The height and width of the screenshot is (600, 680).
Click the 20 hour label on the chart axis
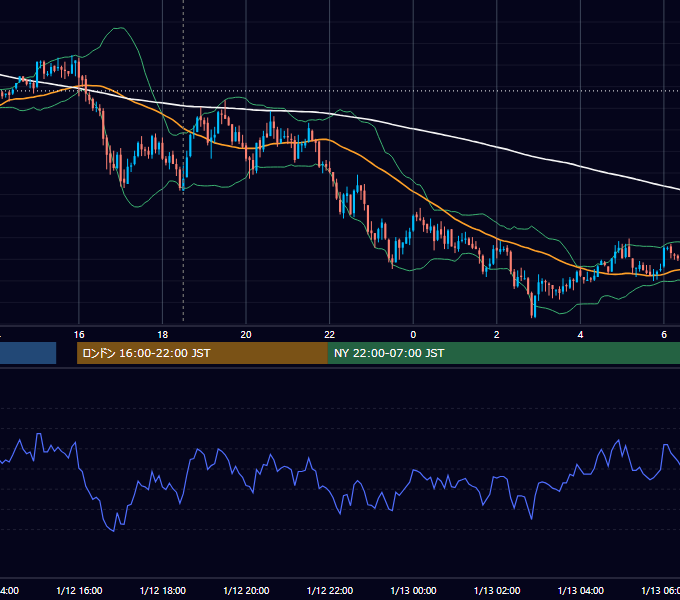[x=246, y=335]
